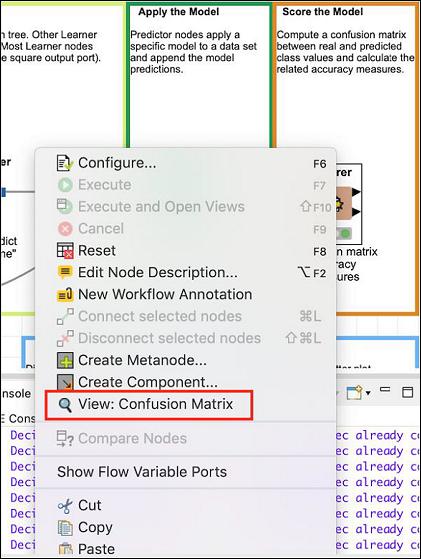Click the Create Metanode plus icon
Image resolution: width=421 pixels, height=559 pixels.
65,360
